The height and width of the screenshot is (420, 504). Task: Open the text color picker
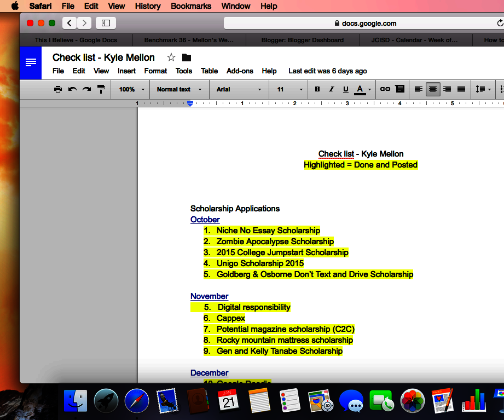tap(363, 89)
